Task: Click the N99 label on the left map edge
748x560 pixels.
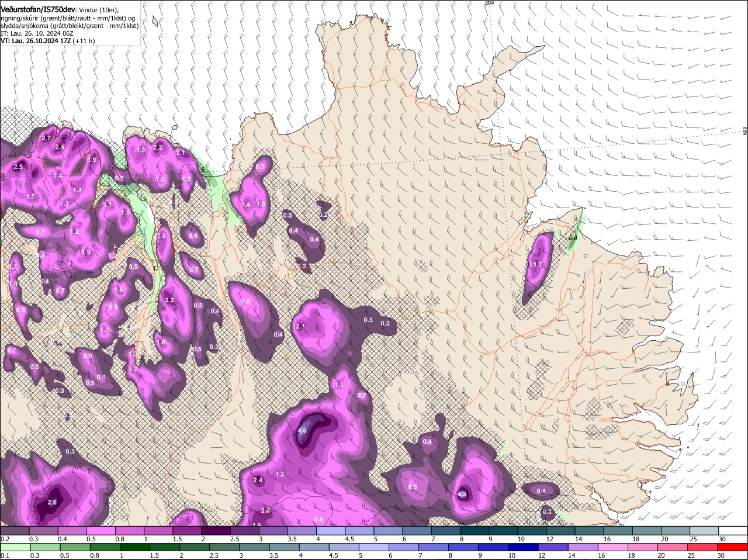Action: pyautogui.click(x=3, y=176)
